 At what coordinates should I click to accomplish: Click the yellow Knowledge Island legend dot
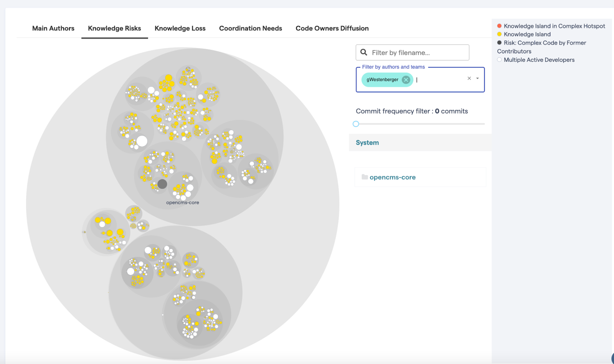tap(499, 34)
